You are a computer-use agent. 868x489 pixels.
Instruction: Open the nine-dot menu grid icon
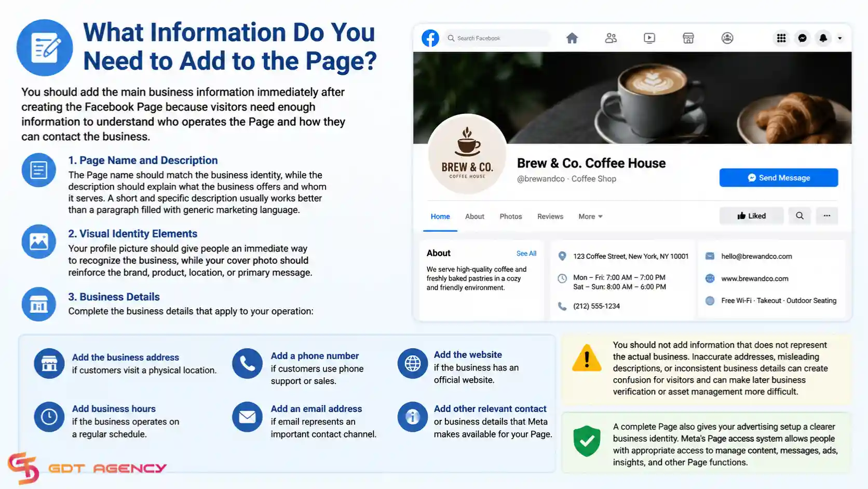coord(781,38)
